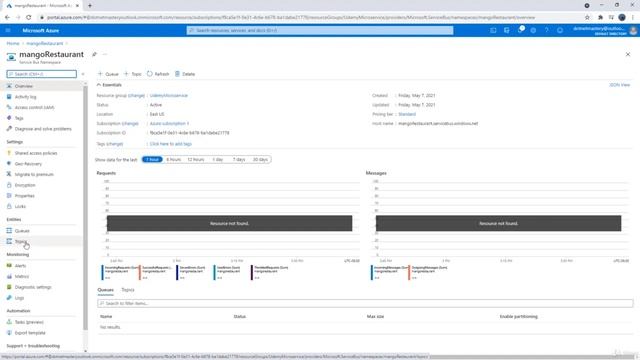Add a new Queue from toolbar
This screenshot has width=640, height=360.
point(108,74)
